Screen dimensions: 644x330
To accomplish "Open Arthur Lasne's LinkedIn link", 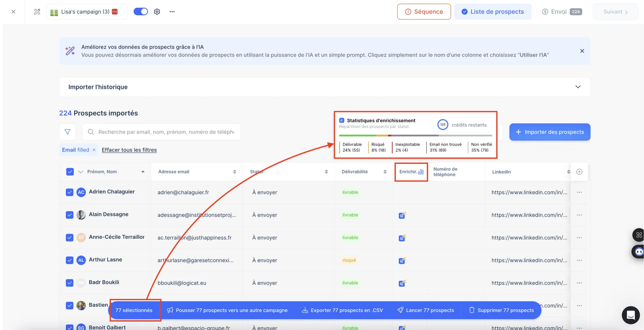I will pos(529,260).
